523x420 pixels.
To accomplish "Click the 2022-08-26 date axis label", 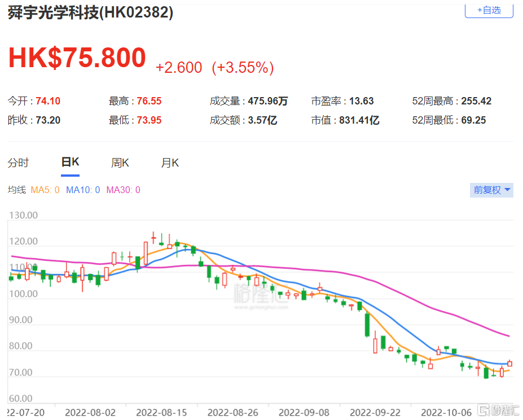I will tap(233, 413).
